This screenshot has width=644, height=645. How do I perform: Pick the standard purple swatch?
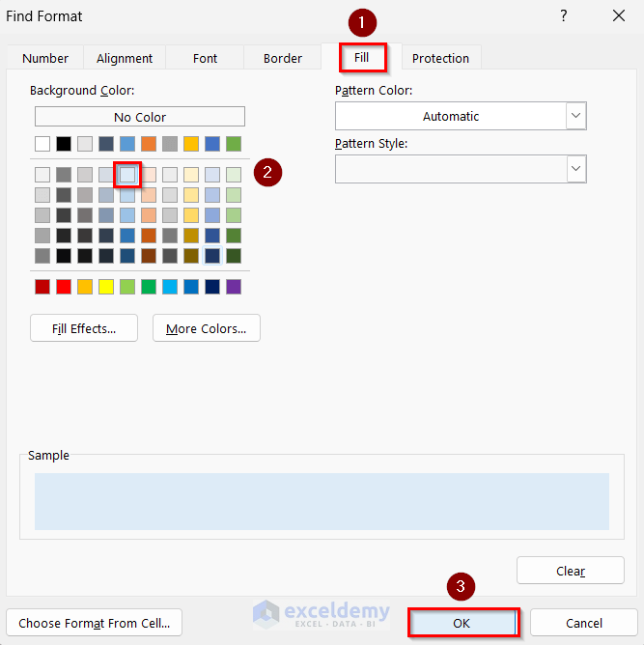pyautogui.click(x=234, y=287)
